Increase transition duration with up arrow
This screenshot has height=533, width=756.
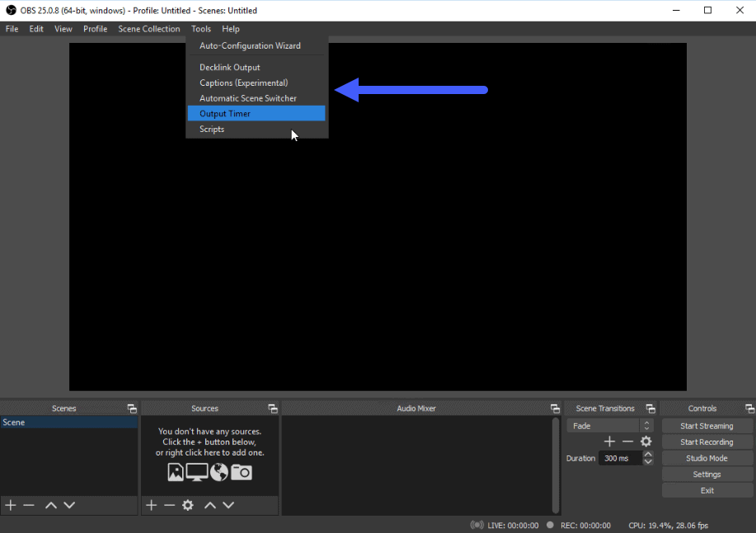click(x=649, y=455)
